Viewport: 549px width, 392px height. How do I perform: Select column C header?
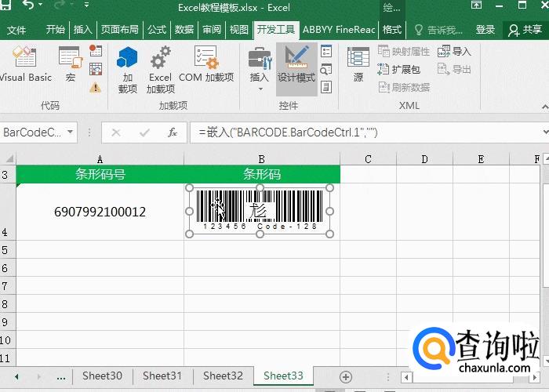click(368, 159)
